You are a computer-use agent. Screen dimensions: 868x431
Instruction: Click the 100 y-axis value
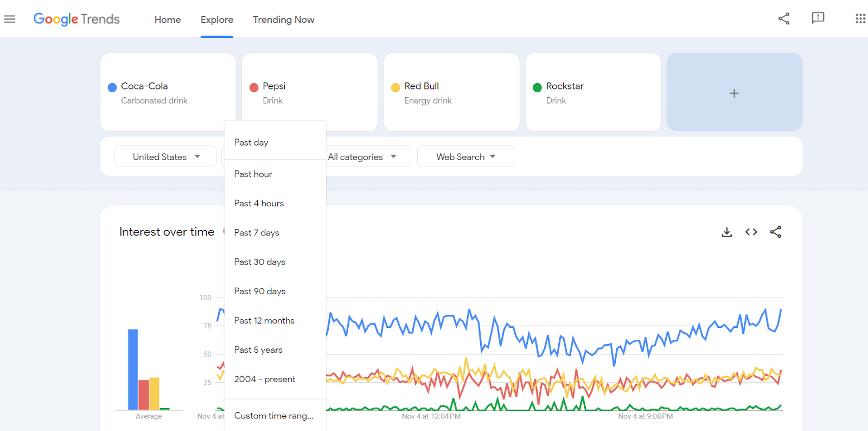pos(205,297)
